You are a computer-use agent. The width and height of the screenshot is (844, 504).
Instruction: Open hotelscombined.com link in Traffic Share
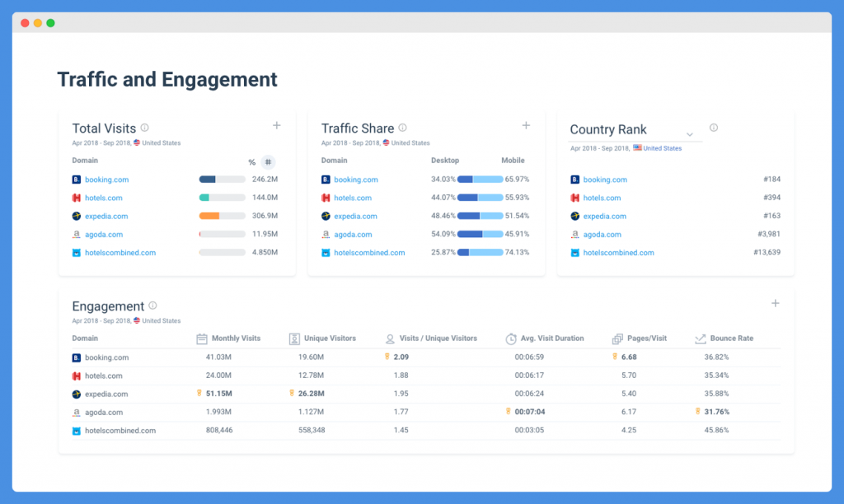pos(369,253)
